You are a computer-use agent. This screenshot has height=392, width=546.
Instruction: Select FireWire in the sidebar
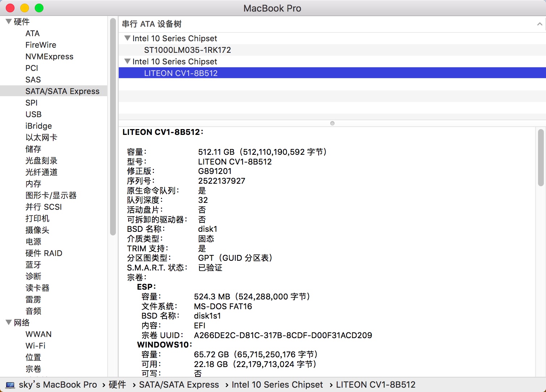pyautogui.click(x=41, y=45)
